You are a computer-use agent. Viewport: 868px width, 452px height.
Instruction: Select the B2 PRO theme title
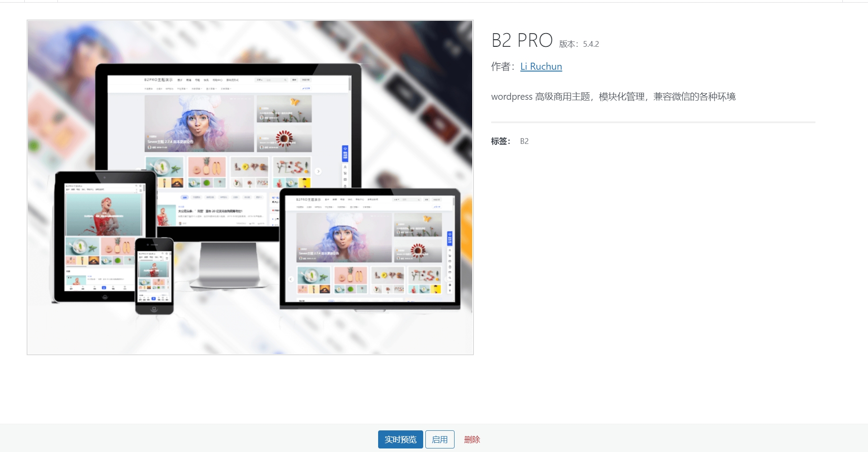[522, 40]
